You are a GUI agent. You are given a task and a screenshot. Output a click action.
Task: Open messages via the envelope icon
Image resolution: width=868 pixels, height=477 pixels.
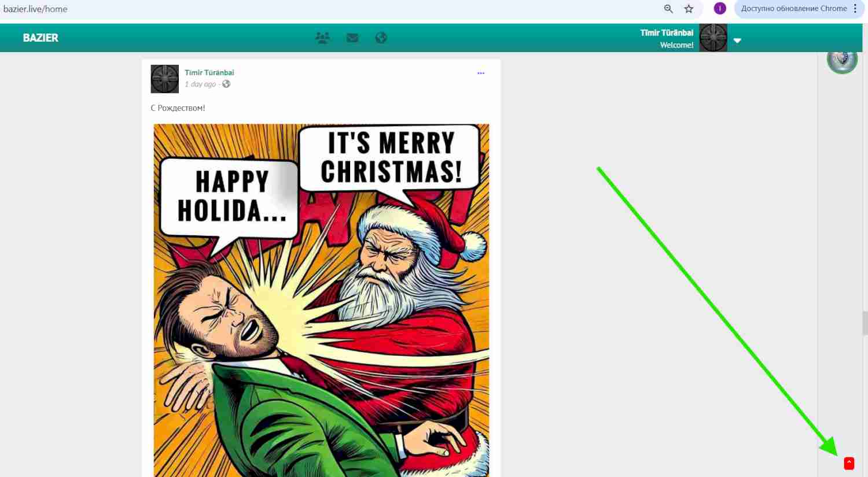pos(352,38)
